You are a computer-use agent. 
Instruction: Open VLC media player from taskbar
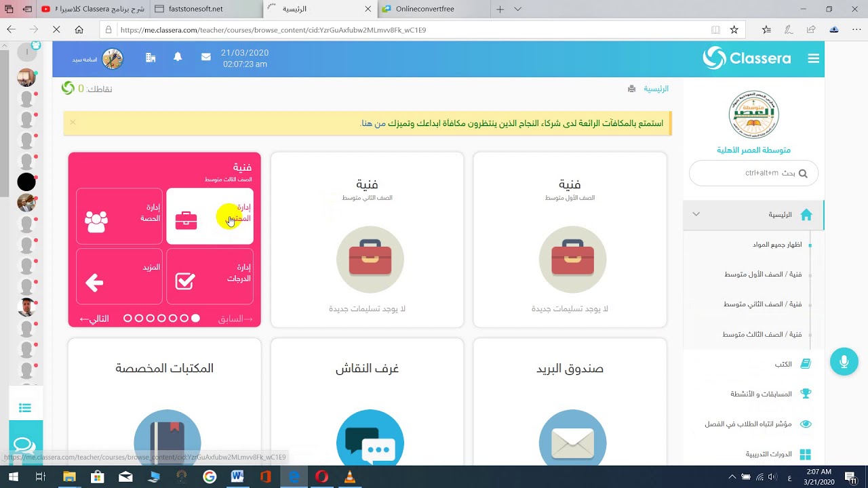(x=350, y=477)
